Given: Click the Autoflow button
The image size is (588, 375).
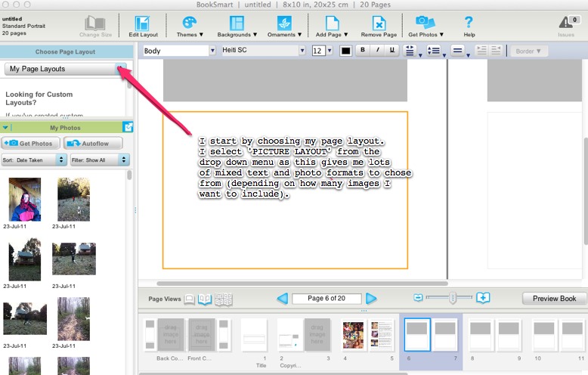Looking at the screenshot, I should 93,143.
